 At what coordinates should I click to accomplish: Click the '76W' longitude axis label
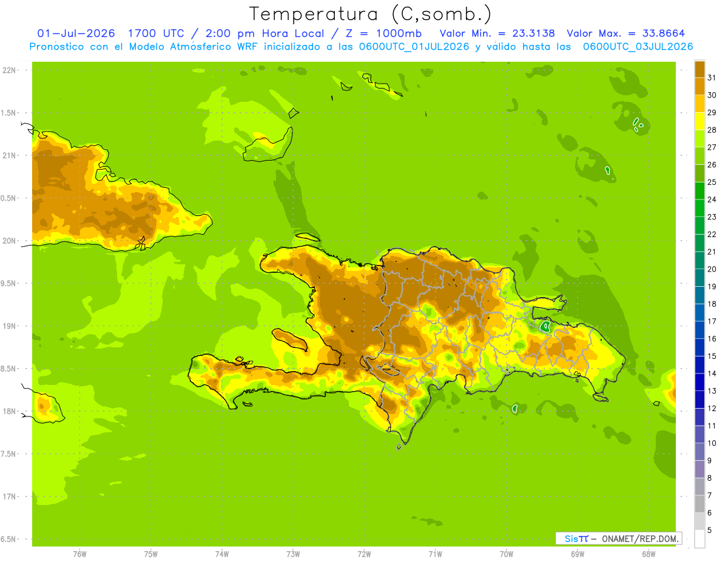(x=79, y=554)
